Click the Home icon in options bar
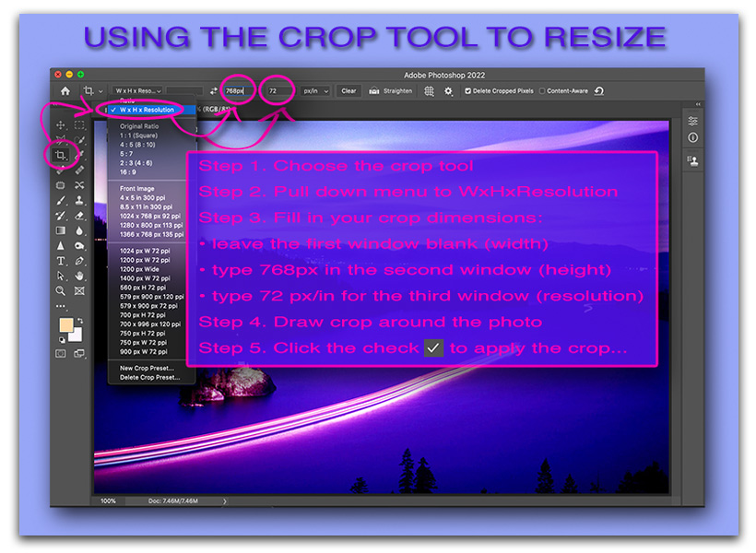This screenshot has height=553, width=756. [65, 91]
